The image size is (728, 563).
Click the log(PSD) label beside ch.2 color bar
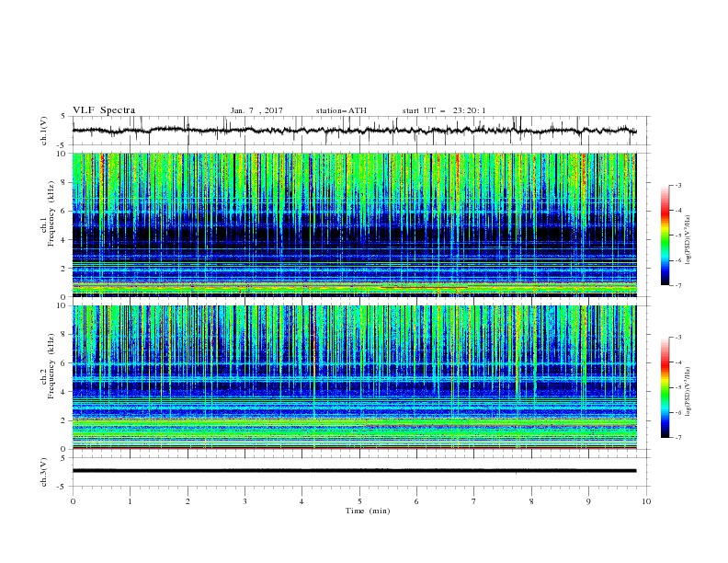(688, 393)
